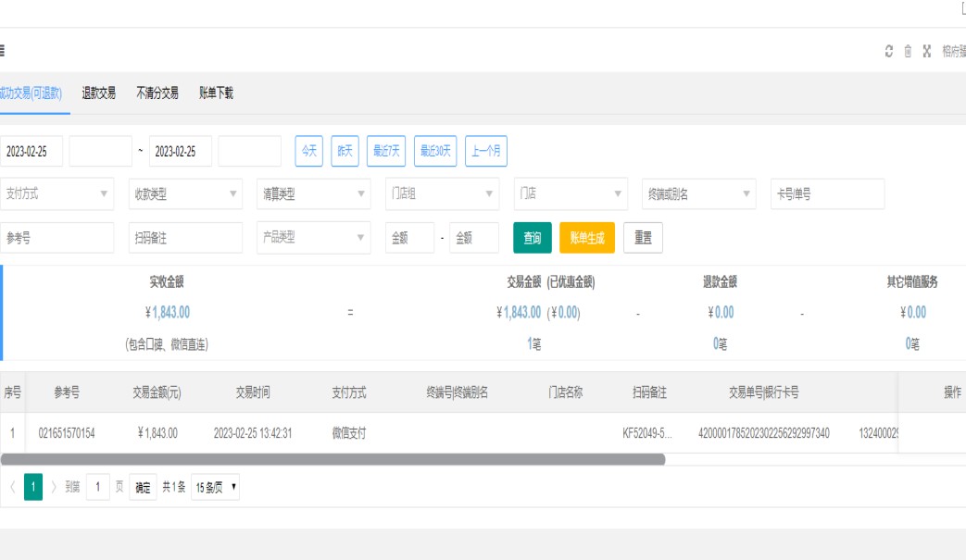Image resolution: width=966 pixels, height=560 pixels.
Task: Click the green 查询 button
Action: tap(533, 238)
